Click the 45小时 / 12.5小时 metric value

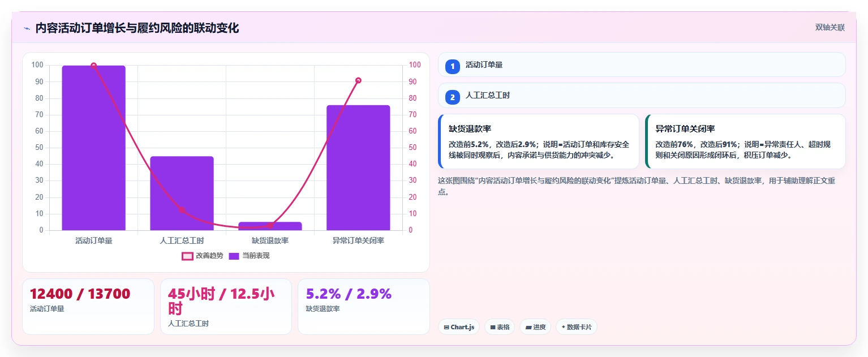[221, 302]
